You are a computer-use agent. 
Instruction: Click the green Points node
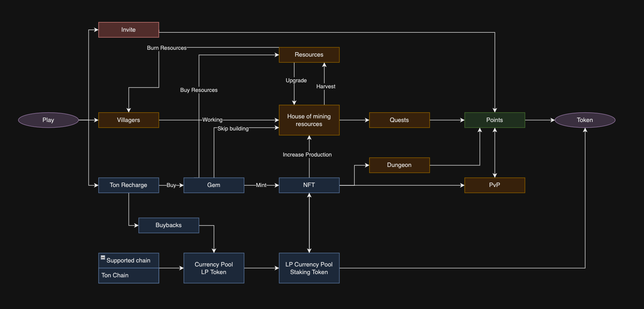494,120
